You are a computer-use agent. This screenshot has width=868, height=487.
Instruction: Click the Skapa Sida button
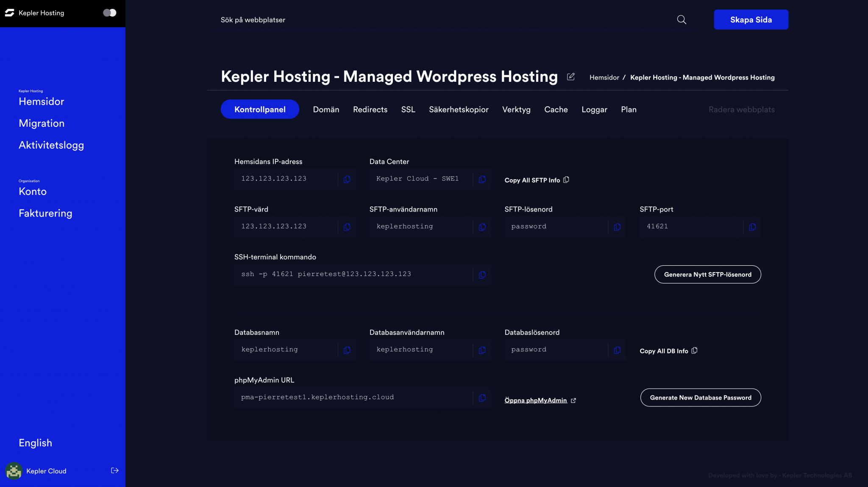click(x=751, y=19)
